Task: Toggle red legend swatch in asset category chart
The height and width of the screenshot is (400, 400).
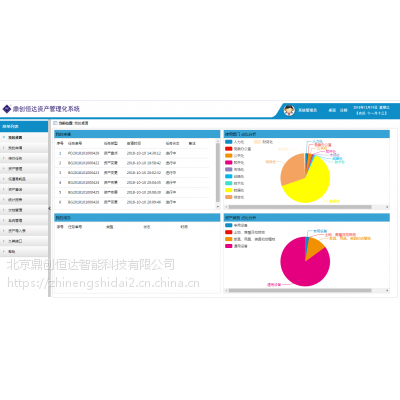Action: point(229,232)
